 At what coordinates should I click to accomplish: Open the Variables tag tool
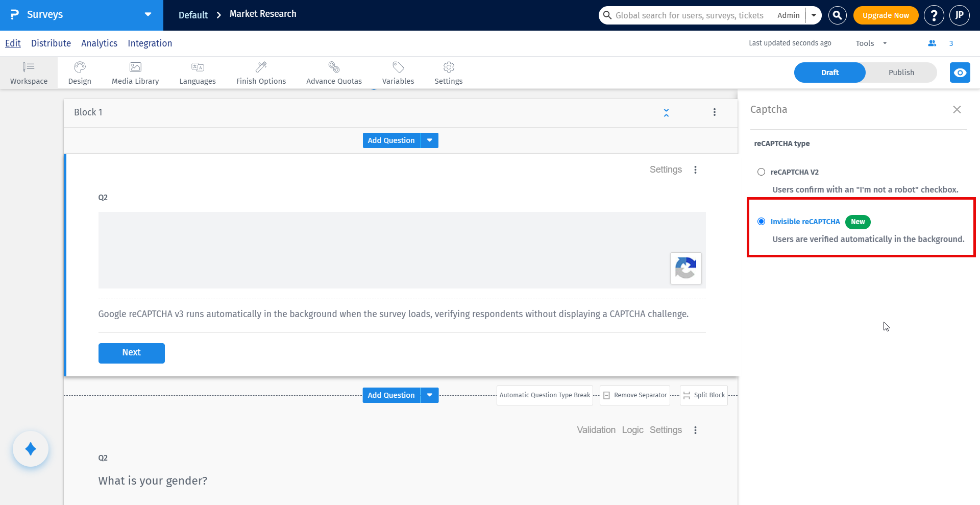point(398,73)
